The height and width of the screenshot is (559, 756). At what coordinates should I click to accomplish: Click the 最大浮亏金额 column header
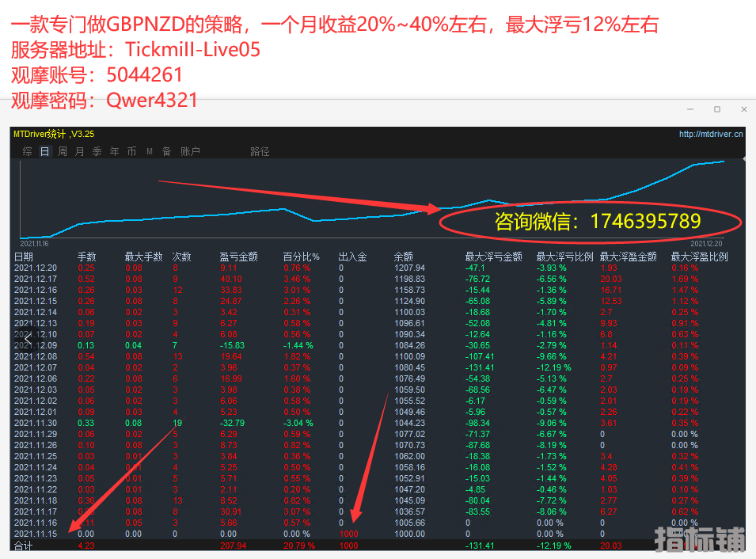point(493,257)
